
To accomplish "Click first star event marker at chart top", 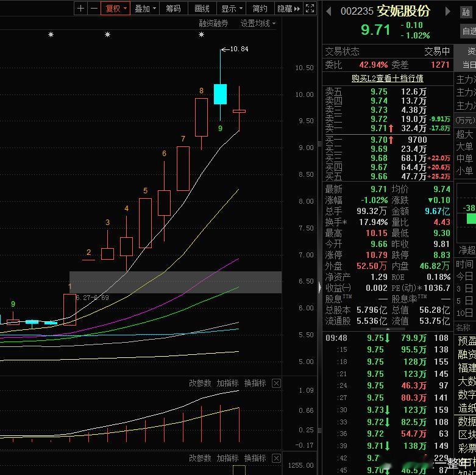I will pyautogui.click(x=51, y=35).
